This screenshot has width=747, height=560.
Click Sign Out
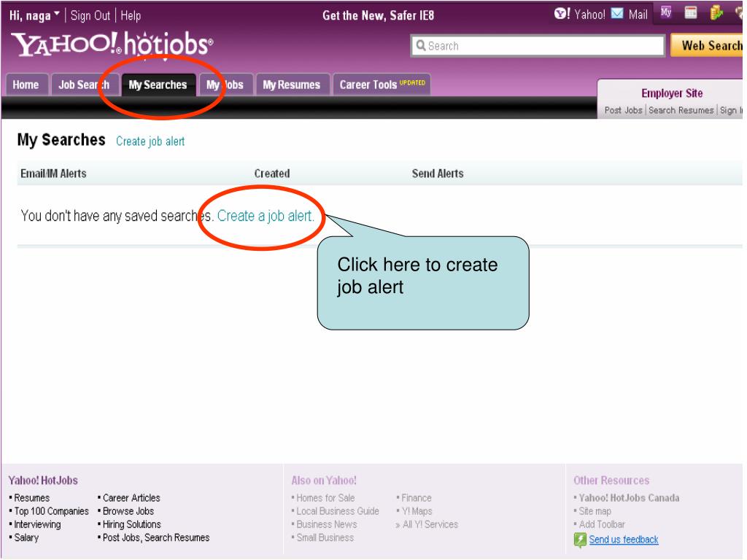[90, 16]
